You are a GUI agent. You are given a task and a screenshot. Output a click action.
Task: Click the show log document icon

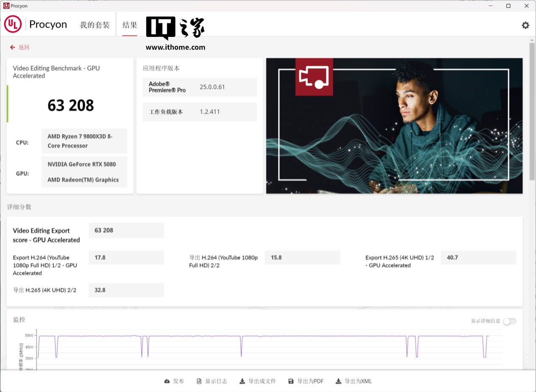point(199,381)
